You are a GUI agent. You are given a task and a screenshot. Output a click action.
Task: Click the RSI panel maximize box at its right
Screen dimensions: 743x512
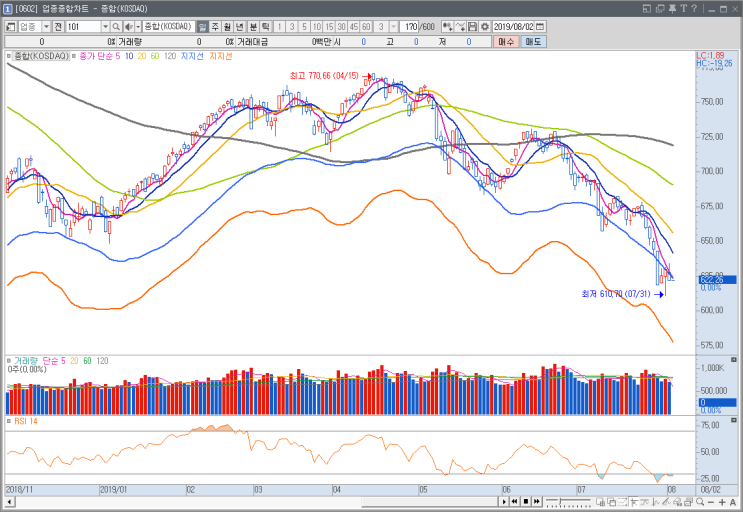pyautogui.click(x=734, y=420)
